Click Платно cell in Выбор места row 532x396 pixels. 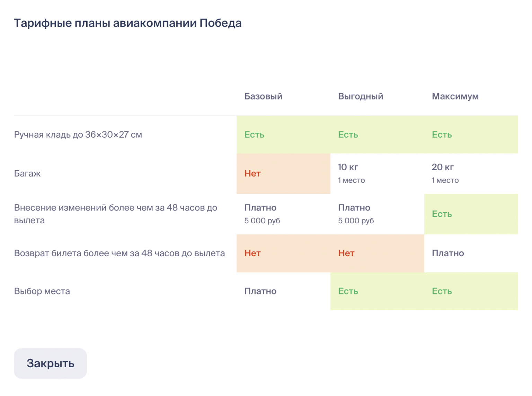pyautogui.click(x=260, y=291)
